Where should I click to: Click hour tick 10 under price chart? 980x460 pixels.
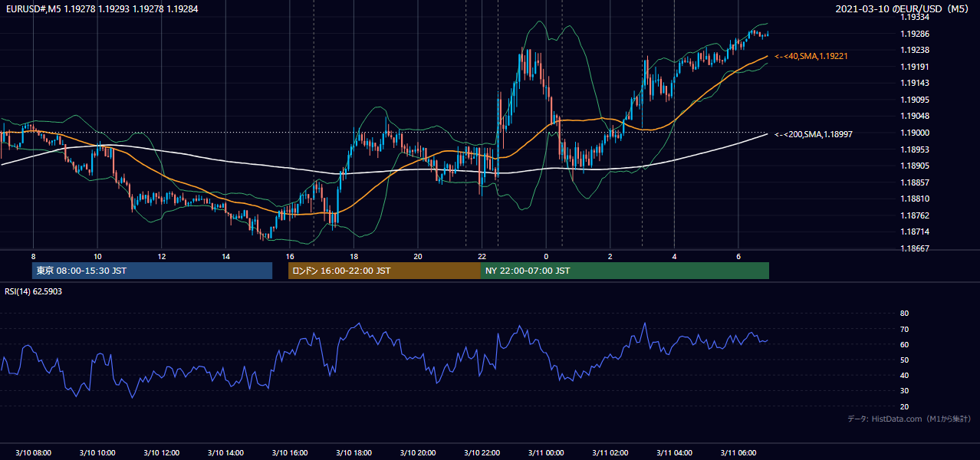tap(97, 256)
